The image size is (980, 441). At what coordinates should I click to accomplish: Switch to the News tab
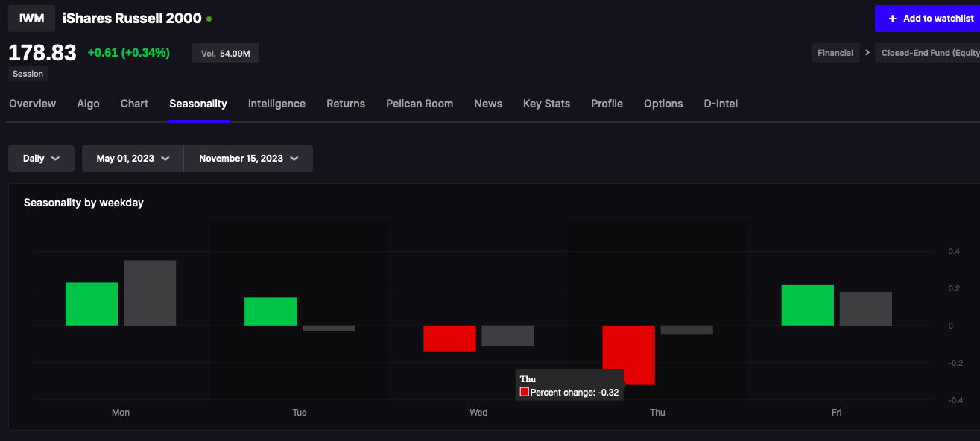488,104
